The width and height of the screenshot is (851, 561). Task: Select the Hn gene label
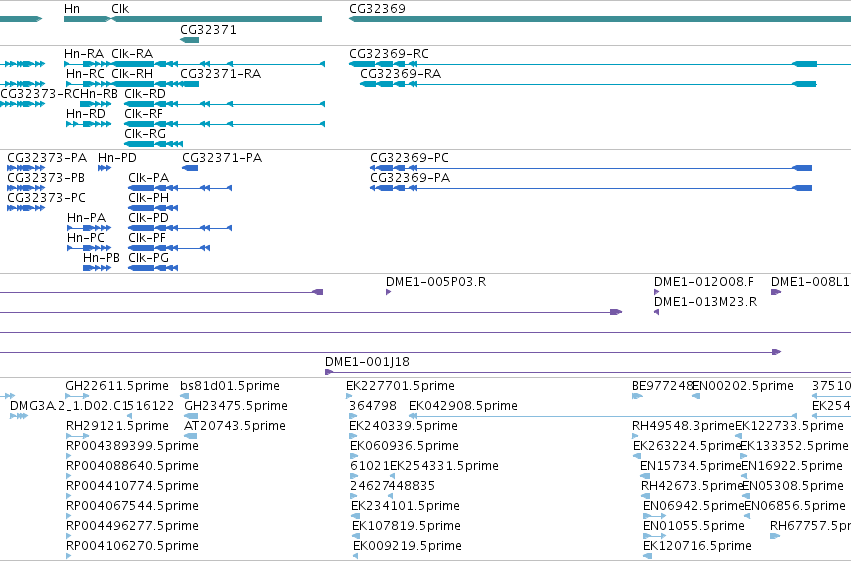click(x=72, y=9)
